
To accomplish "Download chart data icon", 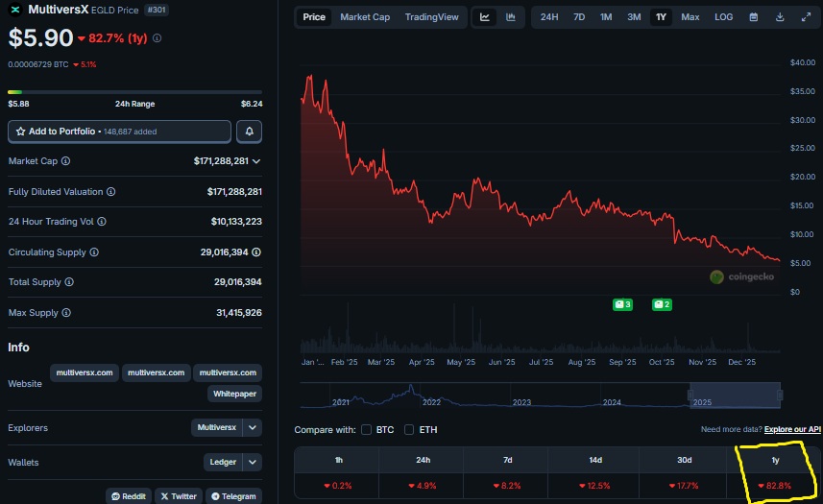I will pyautogui.click(x=780, y=17).
